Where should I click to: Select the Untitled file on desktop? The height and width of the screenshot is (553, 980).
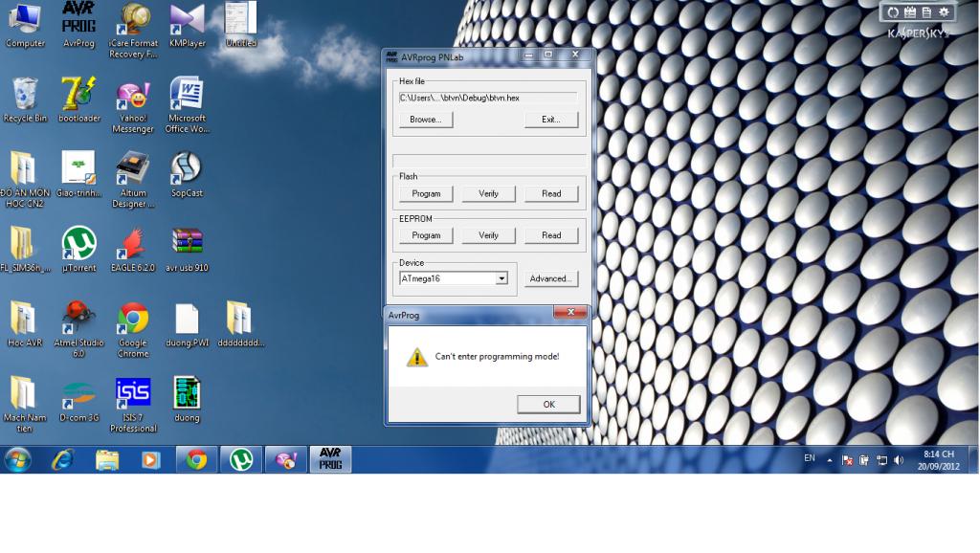coord(240,25)
